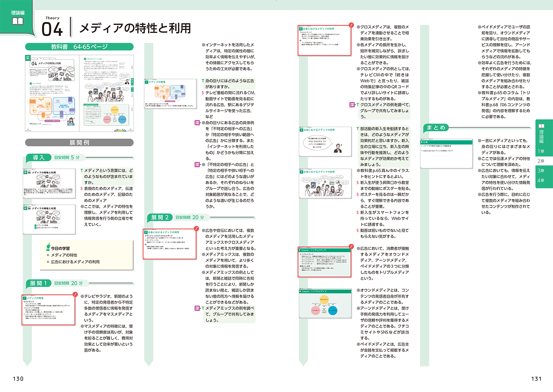Select the 展開 2 section header
This screenshot has width=553, height=392.
[x=160, y=217]
